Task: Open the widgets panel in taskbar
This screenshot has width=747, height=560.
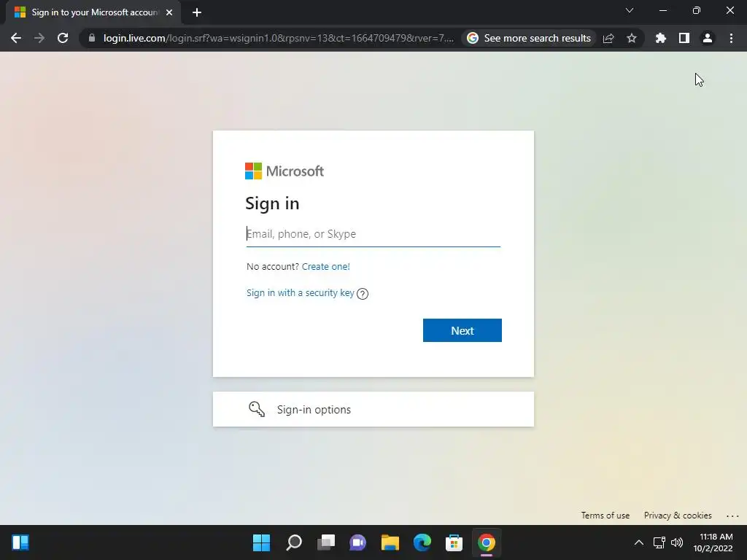Action: 20,542
